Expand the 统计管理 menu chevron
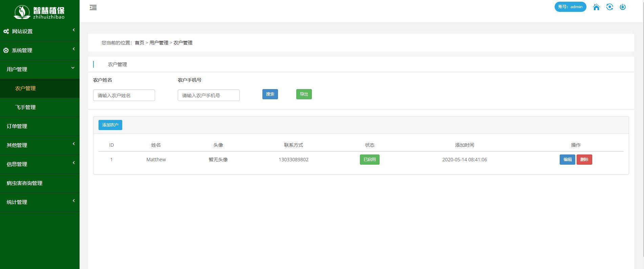Viewport: 644px width, 269px height. tap(73, 201)
